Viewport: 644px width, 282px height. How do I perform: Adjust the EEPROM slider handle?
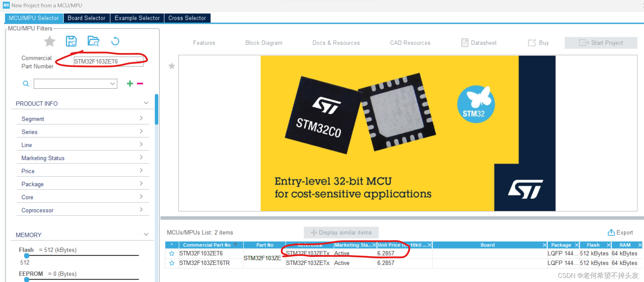point(27,280)
